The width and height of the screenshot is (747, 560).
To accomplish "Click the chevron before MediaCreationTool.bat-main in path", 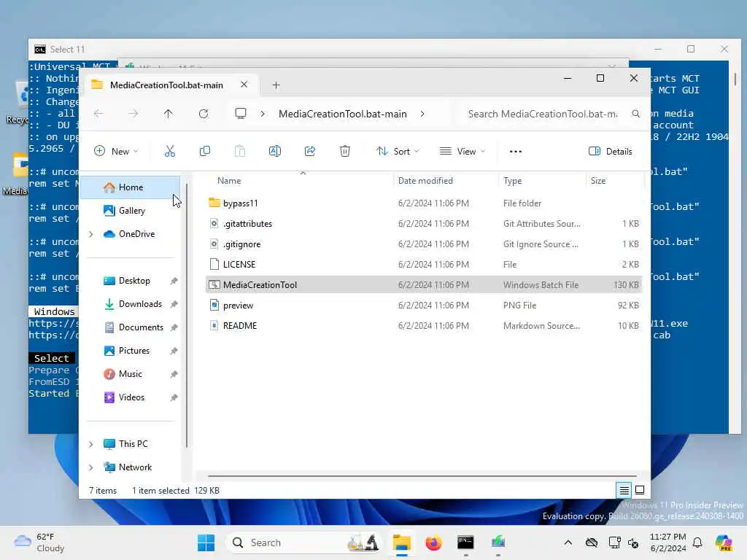I will pos(263,114).
